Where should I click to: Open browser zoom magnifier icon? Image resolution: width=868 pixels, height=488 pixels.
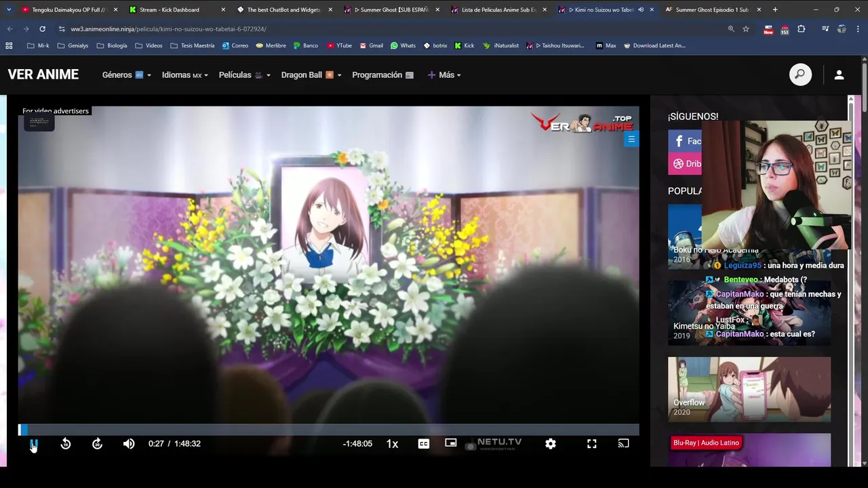(731, 29)
